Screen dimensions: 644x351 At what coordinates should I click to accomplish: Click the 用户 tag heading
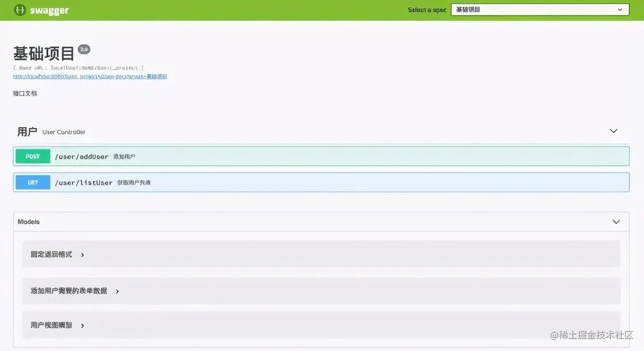[x=27, y=132]
